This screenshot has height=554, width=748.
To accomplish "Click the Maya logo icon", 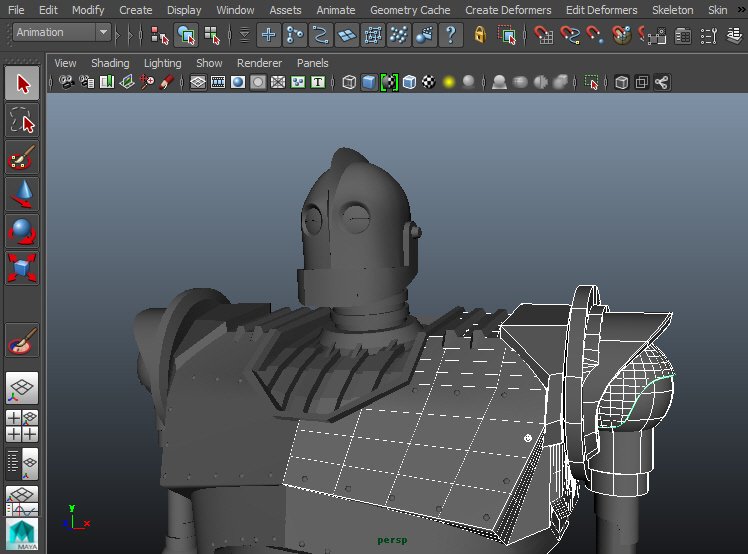I will click(x=22, y=534).
